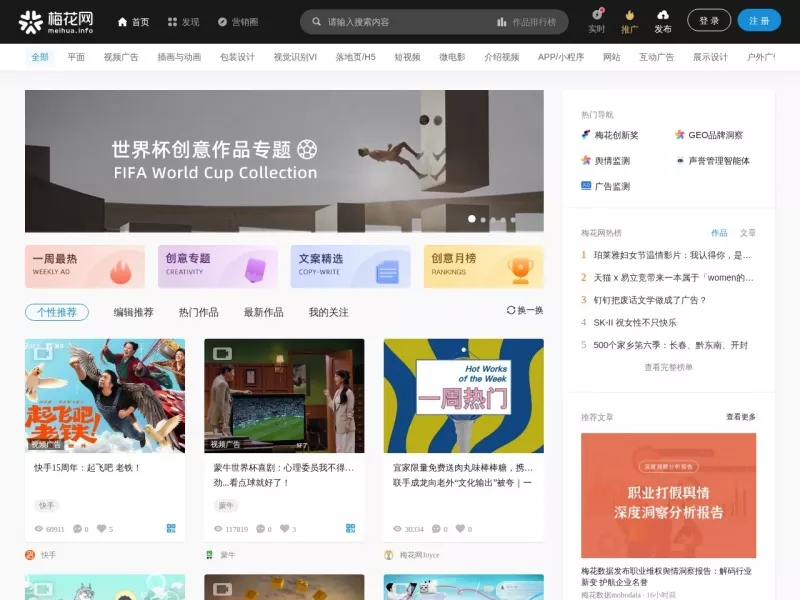Screen dimensions: 800x600
Task: Click the 广告监测 AD icon
Action: 586,186
